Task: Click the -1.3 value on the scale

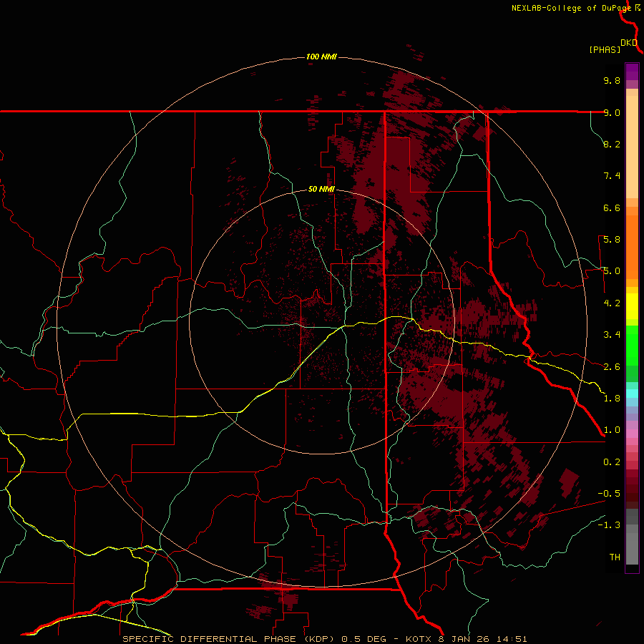Action: click(609, 525)
